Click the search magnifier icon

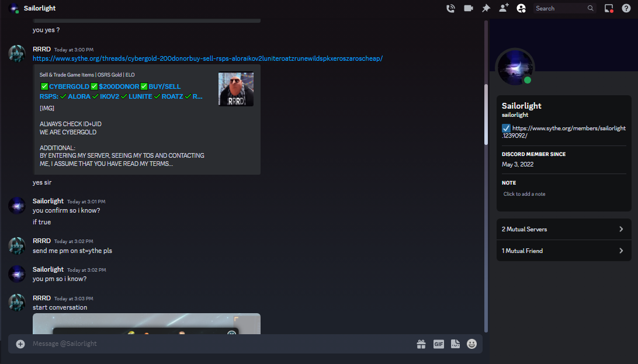click(591, 8)
